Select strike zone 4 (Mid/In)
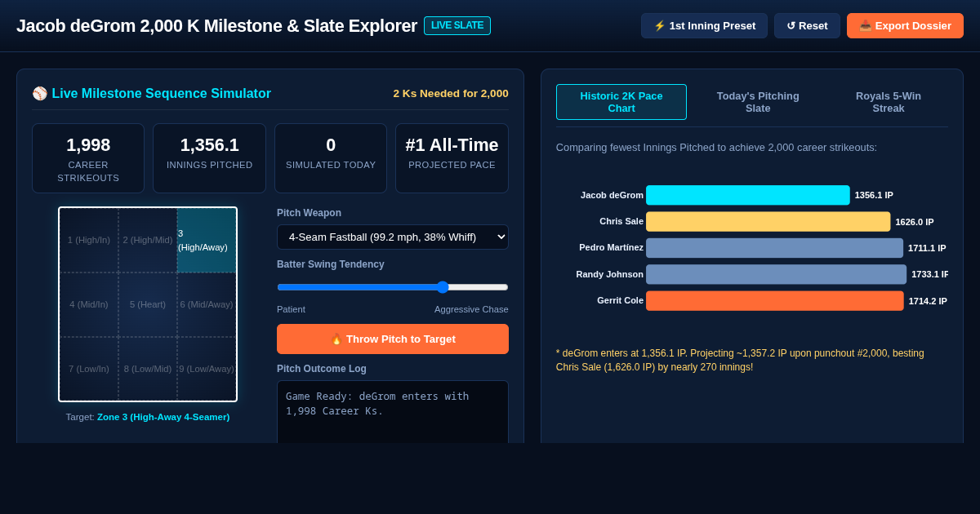Screen dimensions: 980x514 point(88,304)
